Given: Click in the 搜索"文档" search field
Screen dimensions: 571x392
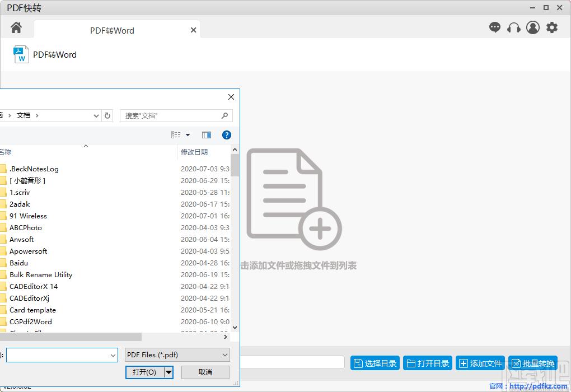Looking at the screenshot, I should pos(171,116).
